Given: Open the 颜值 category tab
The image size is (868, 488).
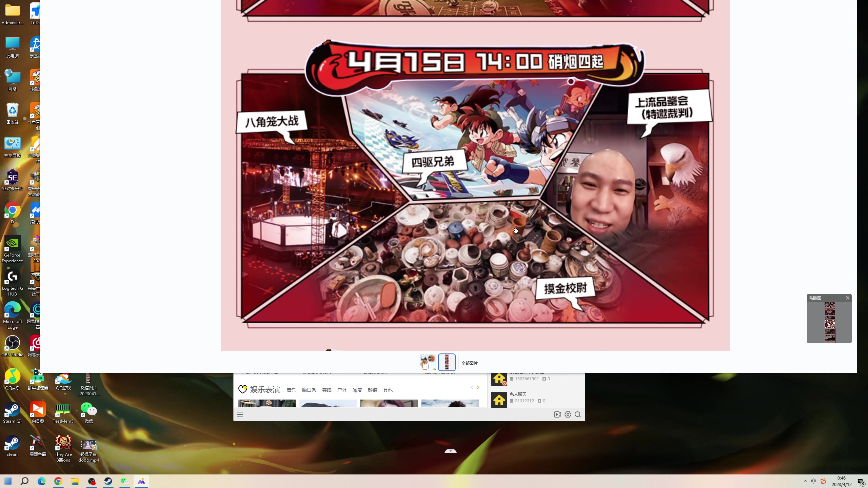Looking at the screenshot, I should pyautogui.click(x=372, y=390).
